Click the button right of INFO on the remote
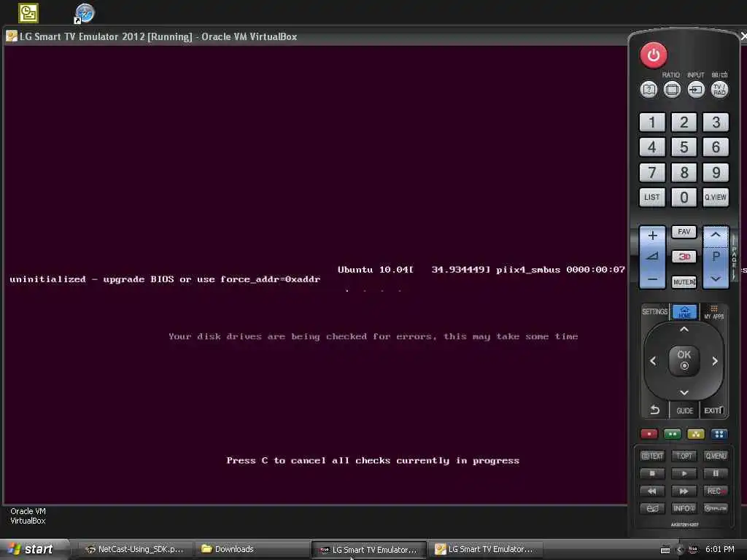 pos(716,508)
